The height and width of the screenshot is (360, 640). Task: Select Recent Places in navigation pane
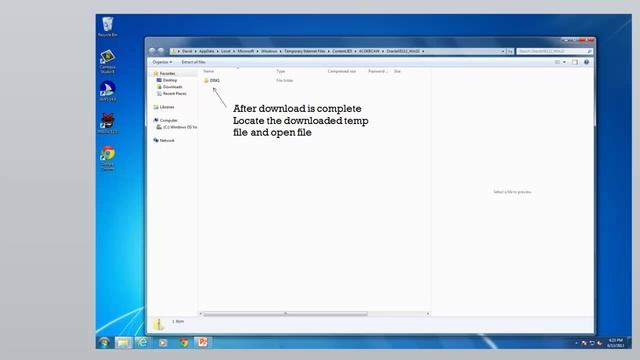pyautogui.click(x=172, y=93)
